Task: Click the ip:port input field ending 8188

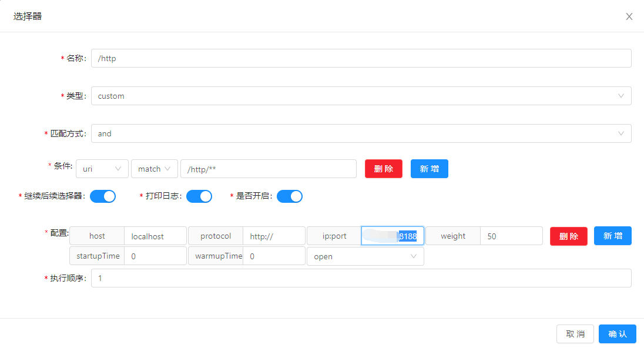Action: click(393, 236)
